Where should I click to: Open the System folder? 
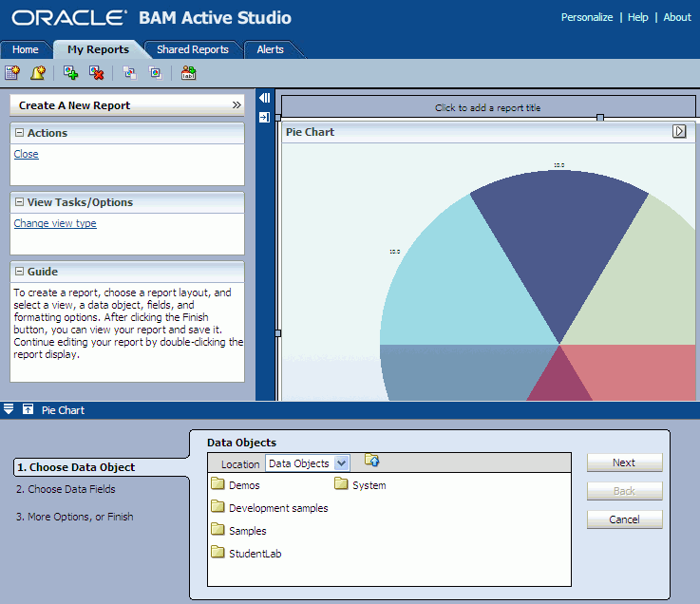[360, 484]
